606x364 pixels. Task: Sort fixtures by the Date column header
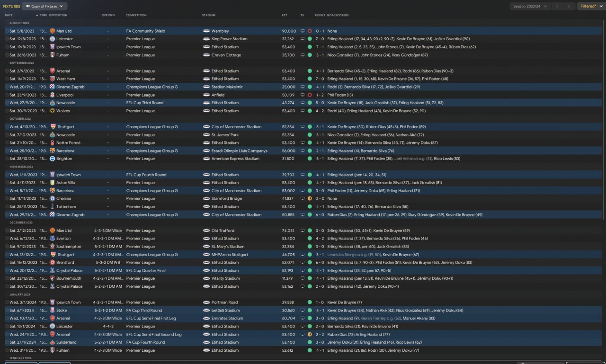coord(9,15)
